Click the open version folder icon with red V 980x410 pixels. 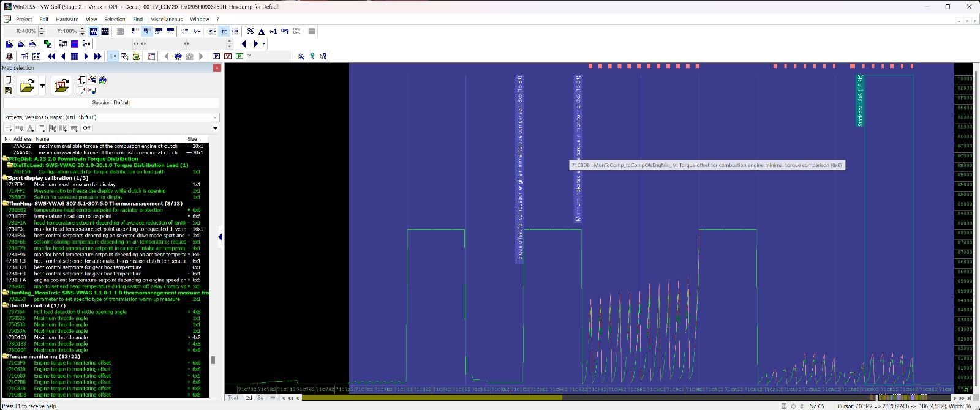(x=61, y=86)
